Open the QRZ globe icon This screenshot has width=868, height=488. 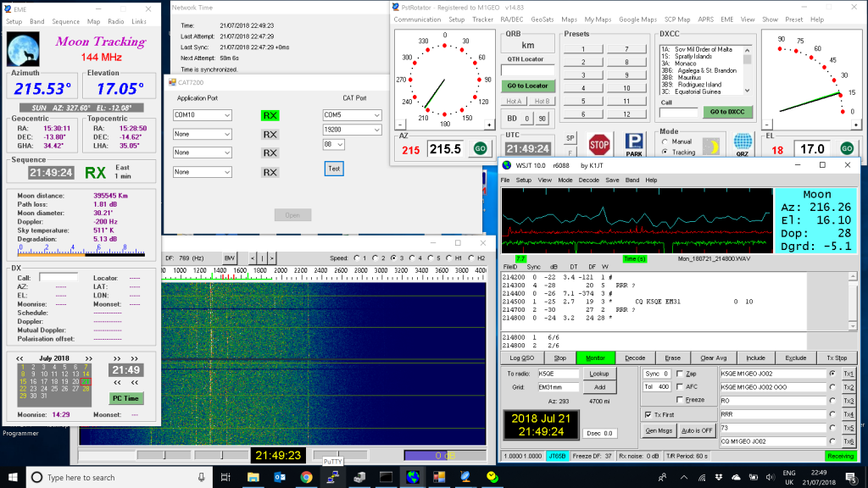point(743,144)
